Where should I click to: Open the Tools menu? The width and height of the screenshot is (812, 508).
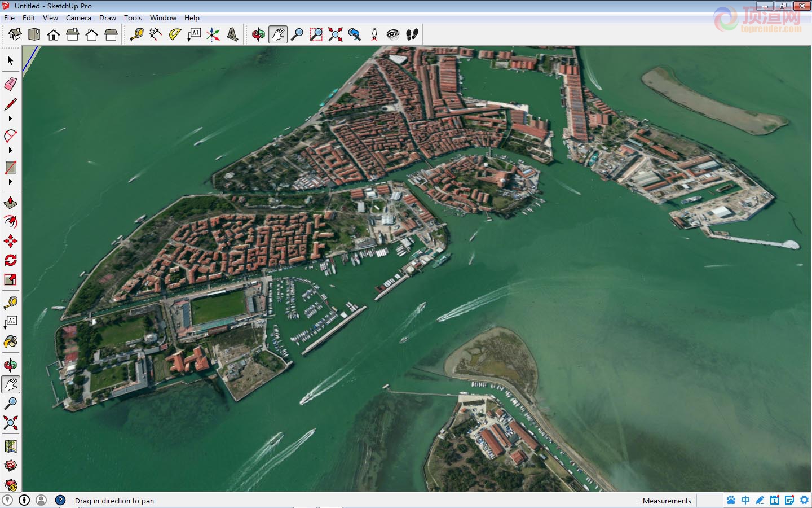coord(133,17)
